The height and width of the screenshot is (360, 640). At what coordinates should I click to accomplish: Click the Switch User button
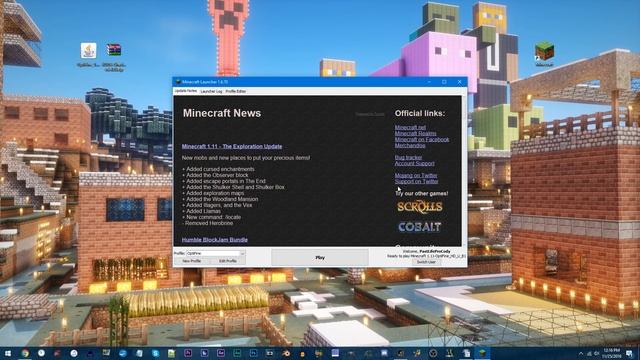[426, 262]
